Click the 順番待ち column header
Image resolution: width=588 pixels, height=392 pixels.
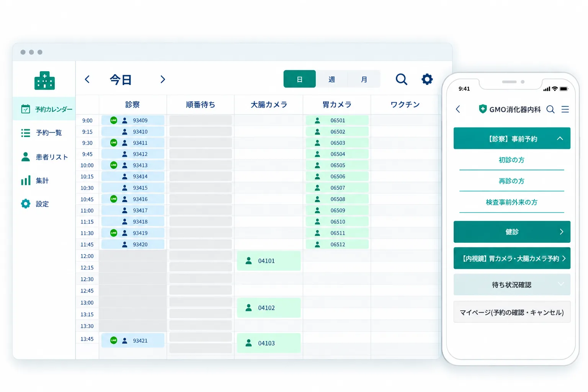tap(201, 105)
